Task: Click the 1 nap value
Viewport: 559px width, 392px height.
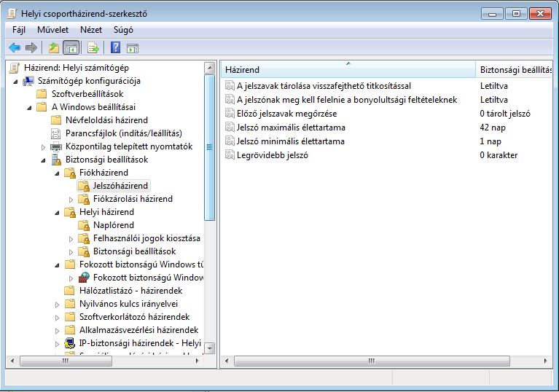Action: (490, 141)
